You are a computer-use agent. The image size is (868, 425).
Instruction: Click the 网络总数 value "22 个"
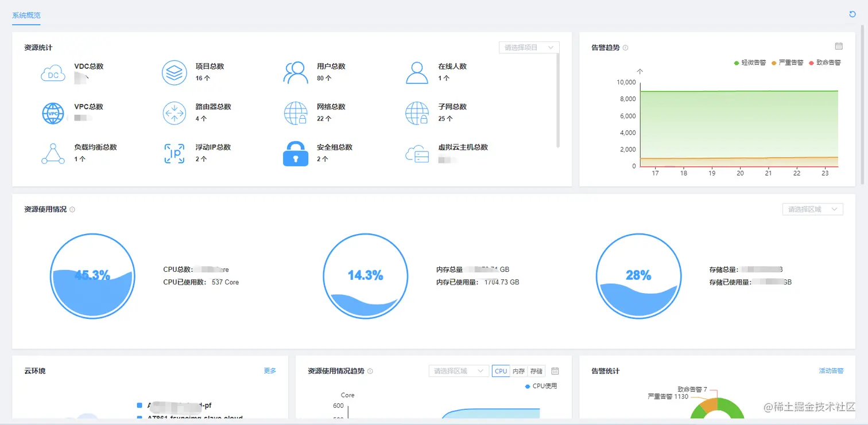click(x=324, y=119)
